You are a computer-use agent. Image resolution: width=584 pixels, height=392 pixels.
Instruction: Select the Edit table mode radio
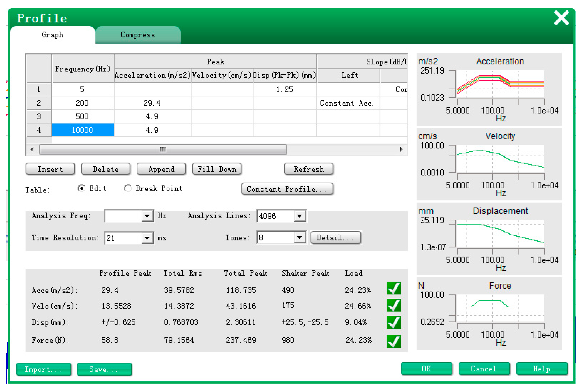pos(81,188)
